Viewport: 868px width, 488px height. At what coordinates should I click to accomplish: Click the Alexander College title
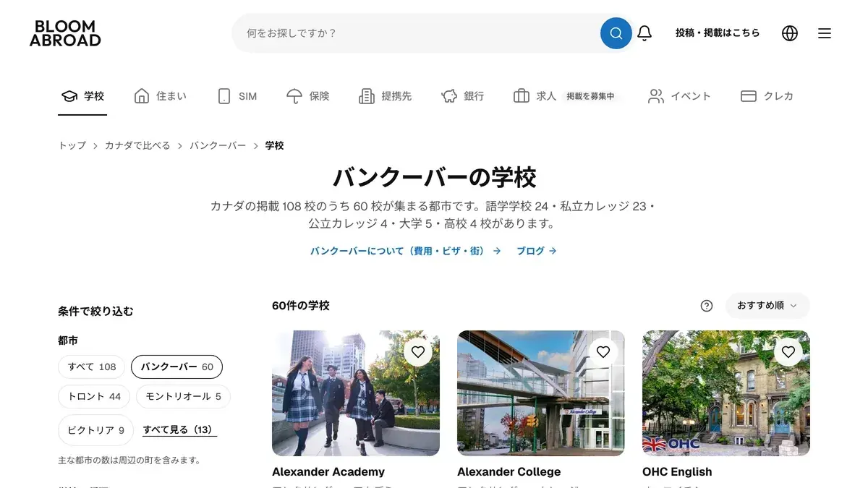click(x=509, y=471)
